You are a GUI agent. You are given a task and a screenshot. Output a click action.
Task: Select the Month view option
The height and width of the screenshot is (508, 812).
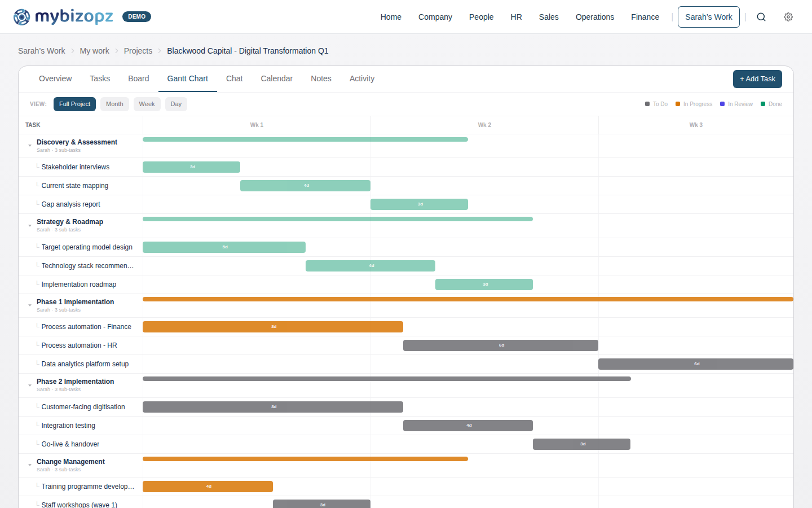tap(114, 104)
